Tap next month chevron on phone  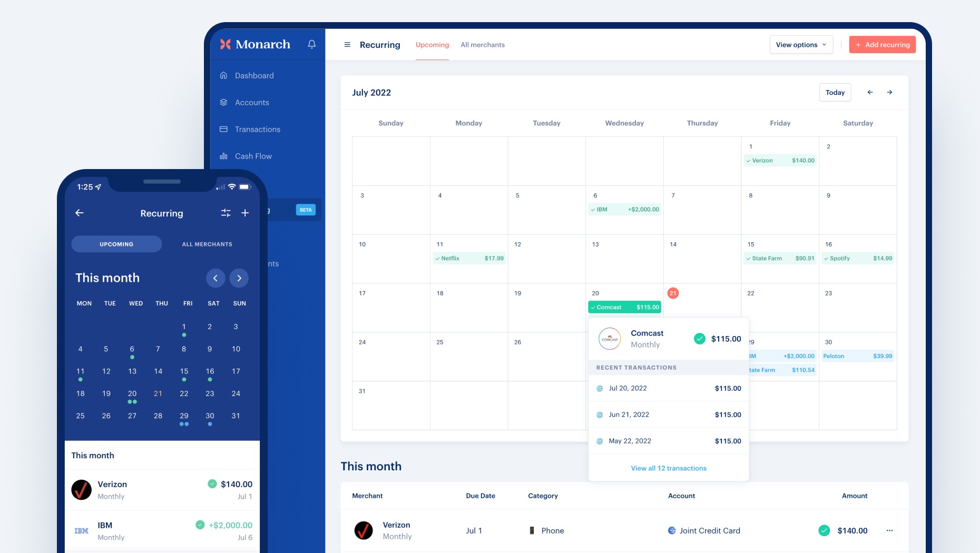pos(239,278)
